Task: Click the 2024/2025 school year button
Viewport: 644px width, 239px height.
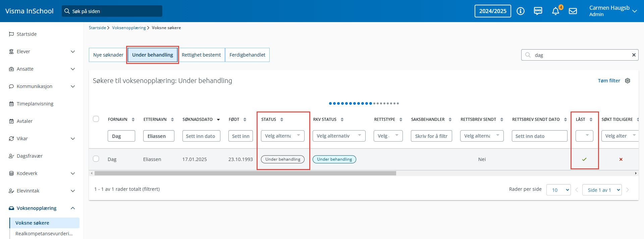Action: coord(493,11)
